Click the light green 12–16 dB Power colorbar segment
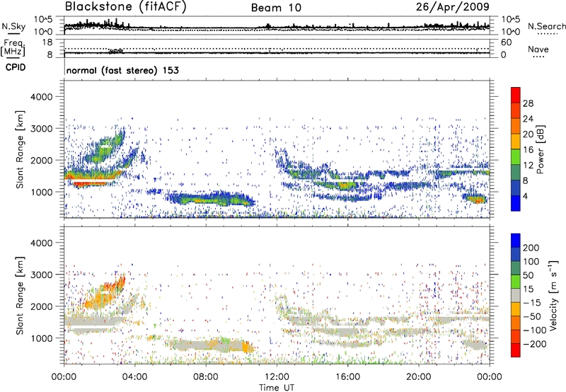Screen dimensions: 566x392 pyautogui.click(x=516, y=156)
